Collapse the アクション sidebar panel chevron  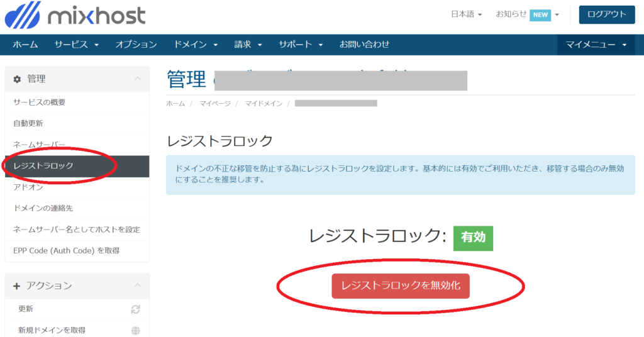(136, 286)
